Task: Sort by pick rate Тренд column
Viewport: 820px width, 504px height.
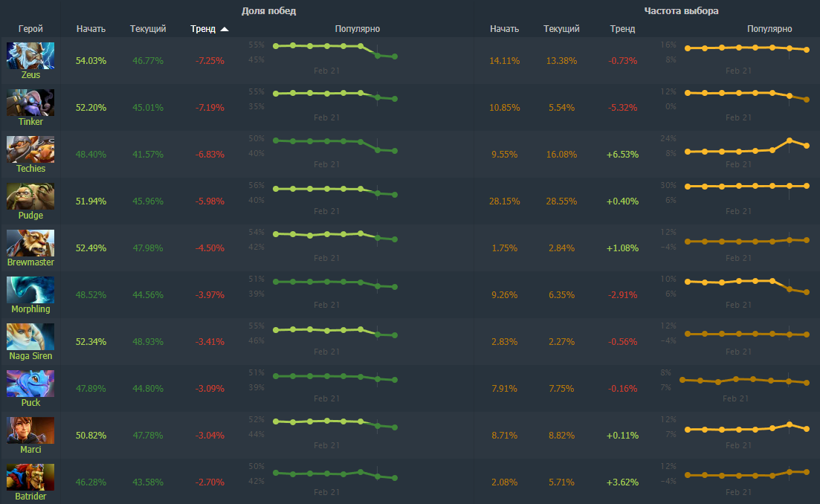Action: [x=622, y=29]
